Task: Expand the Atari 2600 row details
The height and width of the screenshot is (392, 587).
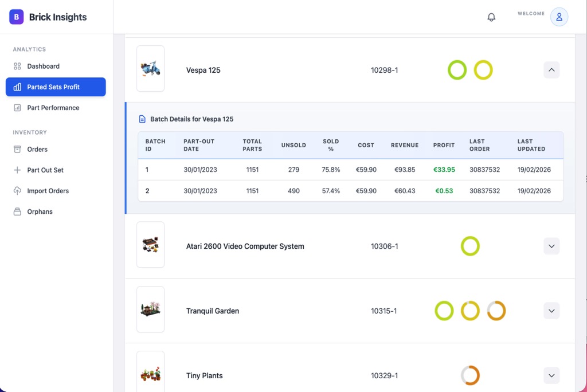Action: click(551, 246)
